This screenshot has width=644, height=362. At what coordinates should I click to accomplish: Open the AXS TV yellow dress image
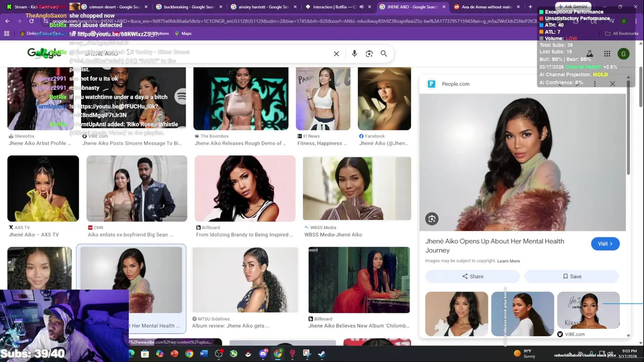(x=43, y=189)
